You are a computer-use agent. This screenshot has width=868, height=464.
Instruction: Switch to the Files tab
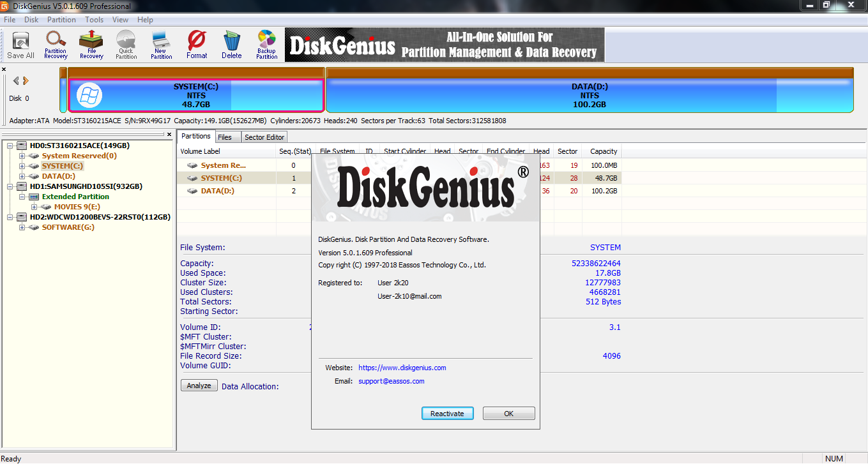(x=227, y=137)
